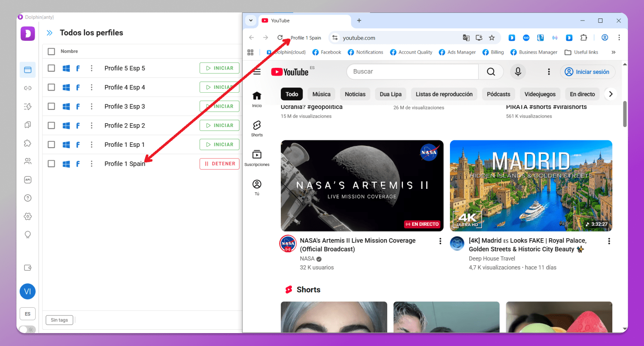Stop Profile 1 Spain with Detener button
This screenshot has width=644, height=346.
tap(219, 164)
